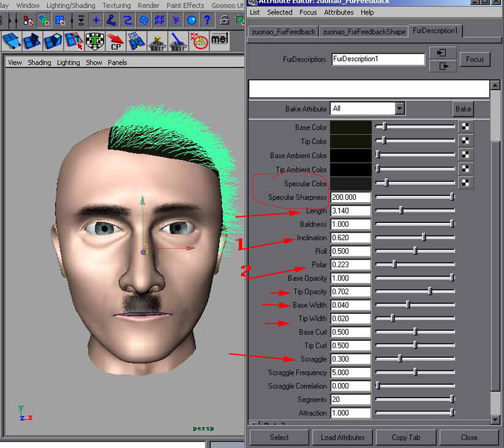Select the object selection mode icon
Screen dimensions: 504x448
tap(44, 21)
